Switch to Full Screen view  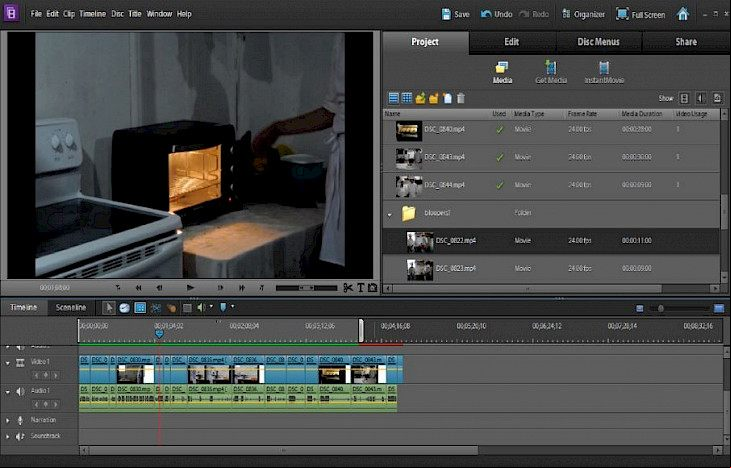point(641,14)
